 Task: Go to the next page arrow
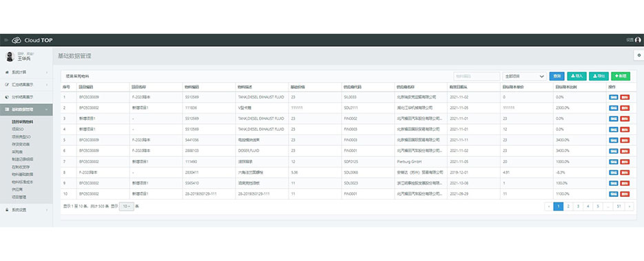(x=630, y=207)
